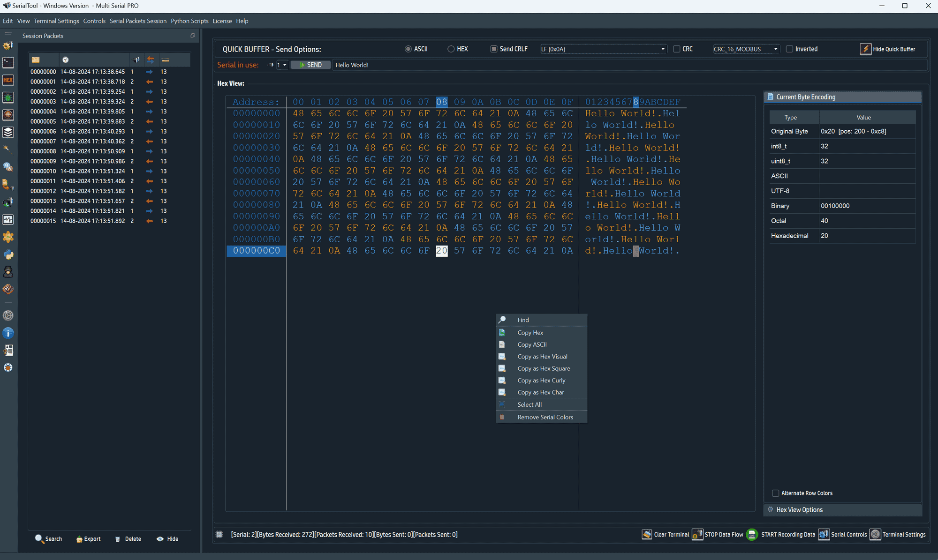Toggle the Send CRLF checkbox
The width and height of the screenshot is (938, 560).
click(494, 49)
